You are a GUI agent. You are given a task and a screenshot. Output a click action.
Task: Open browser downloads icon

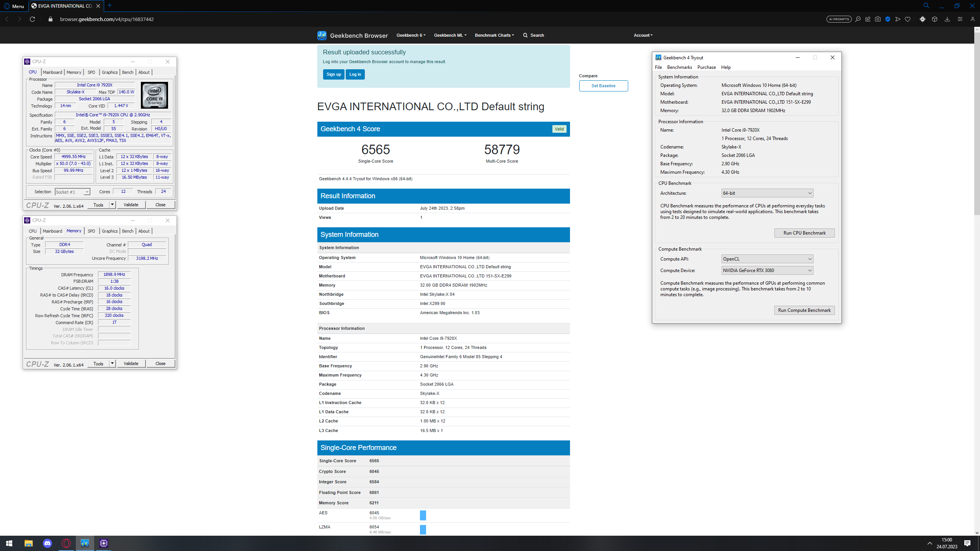[x=947, y=19]
